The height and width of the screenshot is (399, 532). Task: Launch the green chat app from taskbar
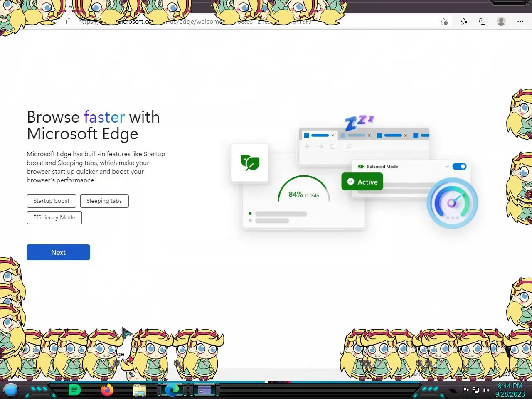[74, 390]
